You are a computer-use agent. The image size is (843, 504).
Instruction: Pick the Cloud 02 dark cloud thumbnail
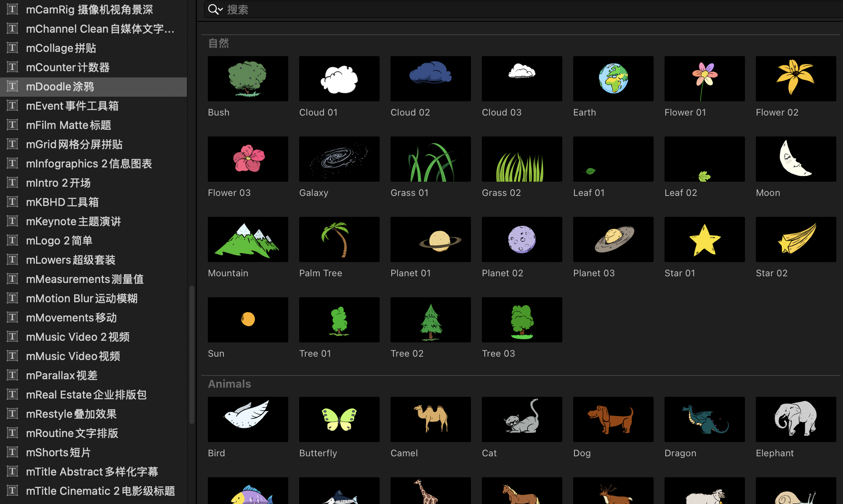pyautogui.click(x=431, y=79)
